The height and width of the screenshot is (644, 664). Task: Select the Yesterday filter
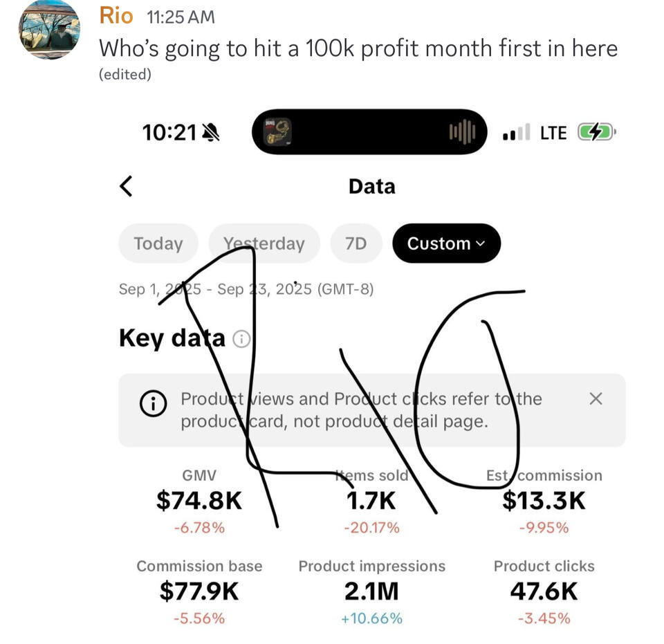[264, 243]
